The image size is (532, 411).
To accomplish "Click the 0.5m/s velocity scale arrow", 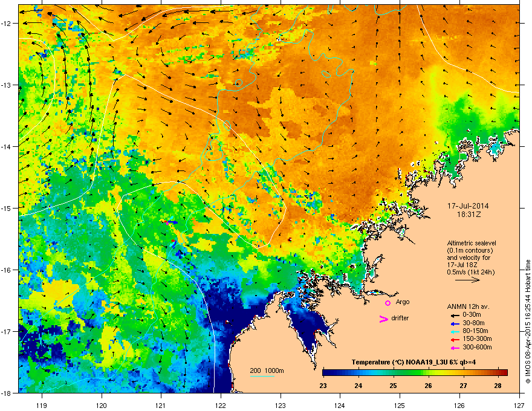I will pos(467,280).
